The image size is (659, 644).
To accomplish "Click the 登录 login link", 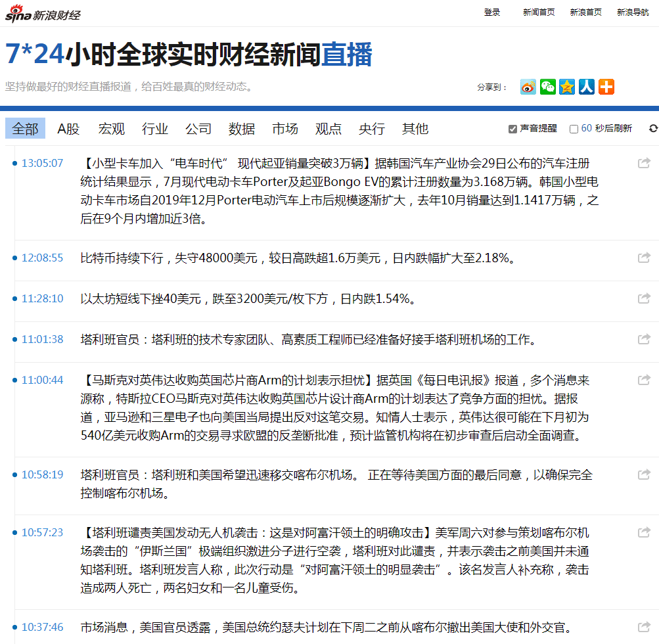I will point(491,12).
